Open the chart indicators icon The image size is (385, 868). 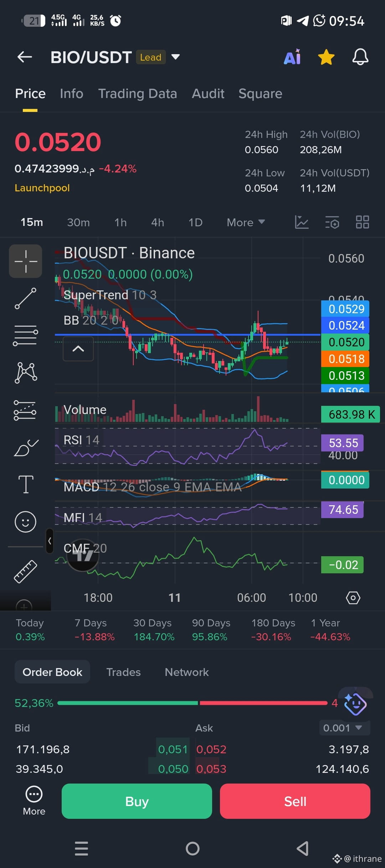(302, 222)
